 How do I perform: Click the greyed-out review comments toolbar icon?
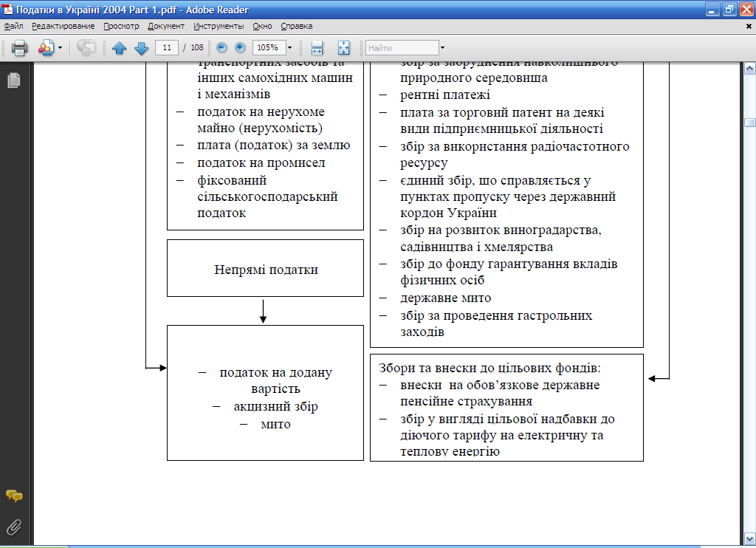click(x=86, y=48)
